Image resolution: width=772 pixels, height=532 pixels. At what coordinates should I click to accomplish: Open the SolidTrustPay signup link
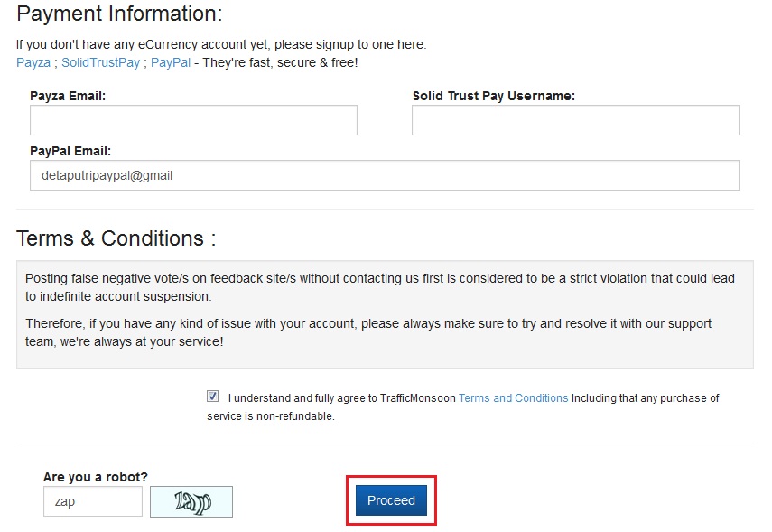pyautogui.click(x=100, y=62)
